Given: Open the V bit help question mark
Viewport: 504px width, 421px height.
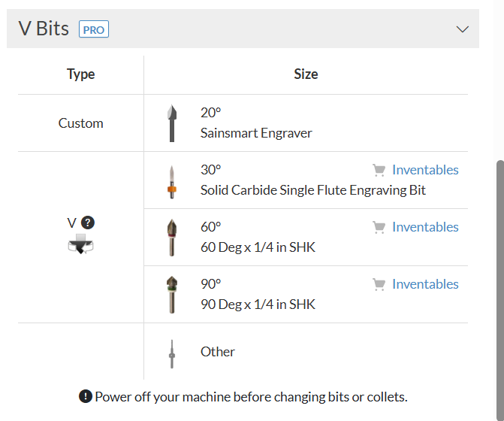Looking at the screenshot, I should click(88, 223).
